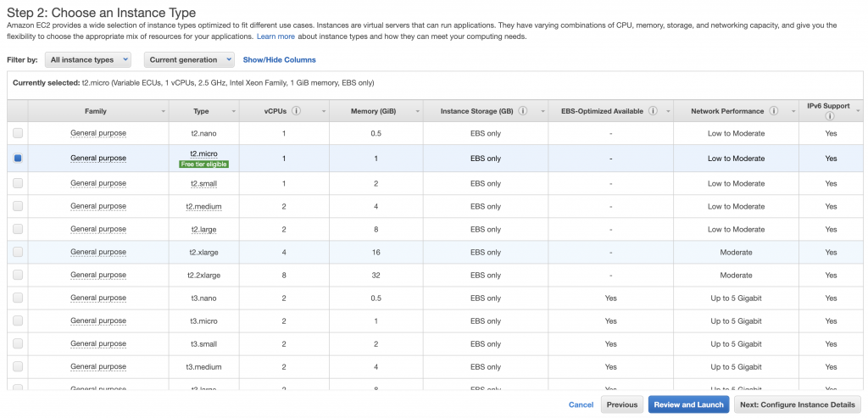Select the t3.nano checkbox
The width and height of the screenshot is (868, 418).
(x=18, y=298)
